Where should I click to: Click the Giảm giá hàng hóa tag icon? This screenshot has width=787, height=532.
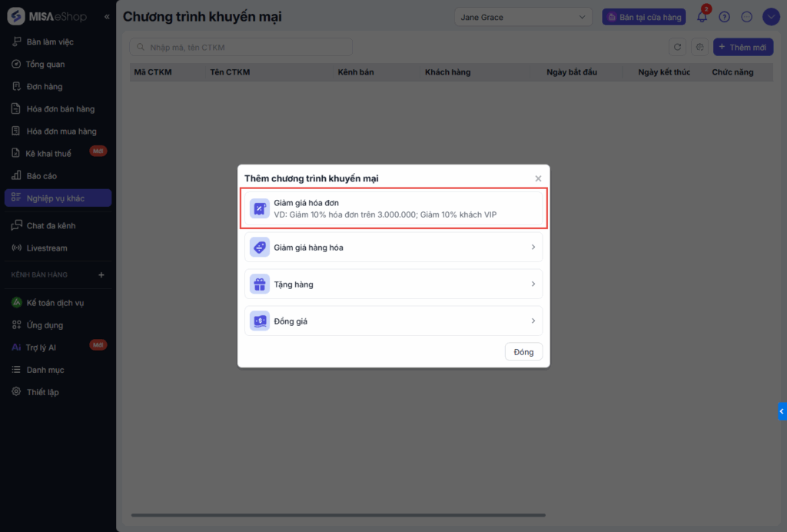pos(260,248)
